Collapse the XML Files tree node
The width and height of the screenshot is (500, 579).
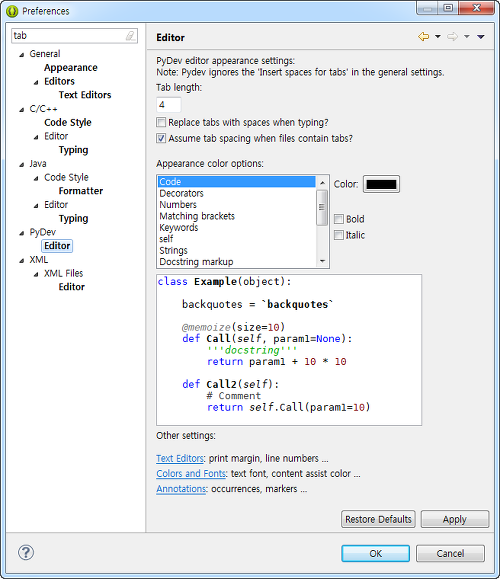coord(36,274)
